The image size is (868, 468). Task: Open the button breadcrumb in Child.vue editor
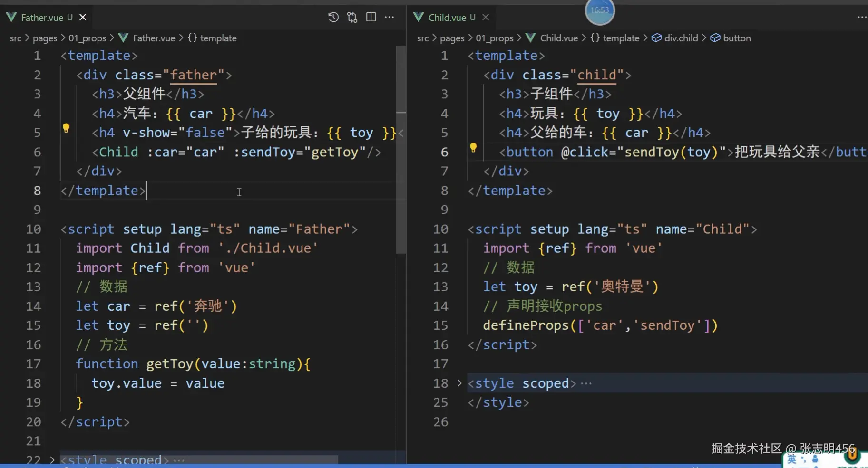coord(731,38)
